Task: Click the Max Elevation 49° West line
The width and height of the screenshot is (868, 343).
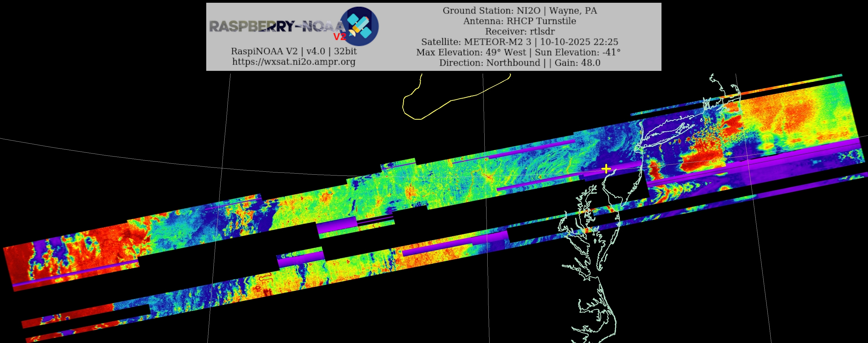Action: (518, 52)
